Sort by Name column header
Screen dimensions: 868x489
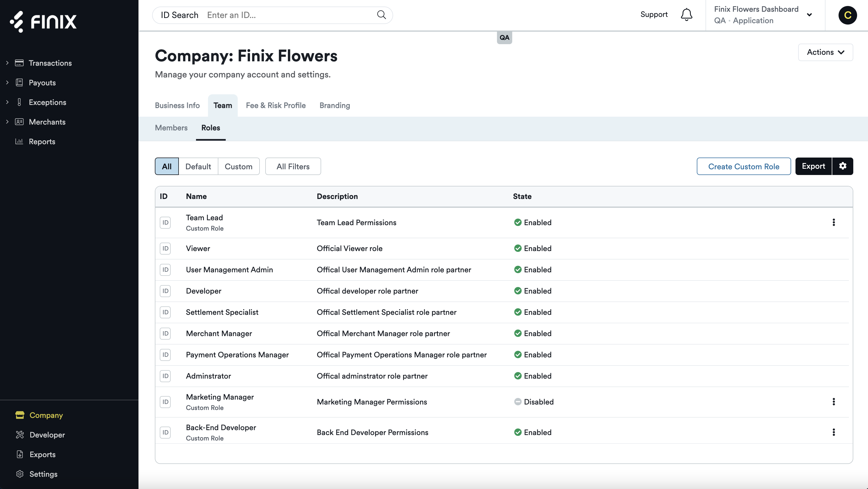tap(196, 197)
